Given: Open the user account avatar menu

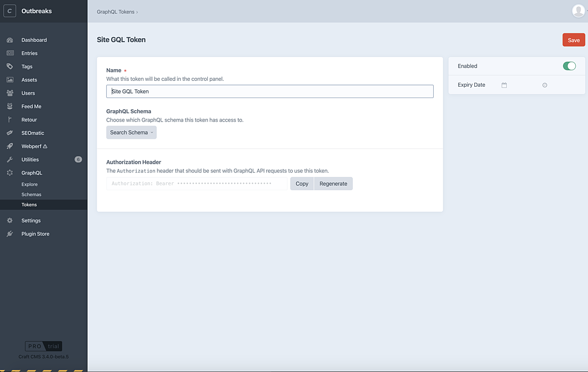Looking at the screenshot, I should [579, 10].
